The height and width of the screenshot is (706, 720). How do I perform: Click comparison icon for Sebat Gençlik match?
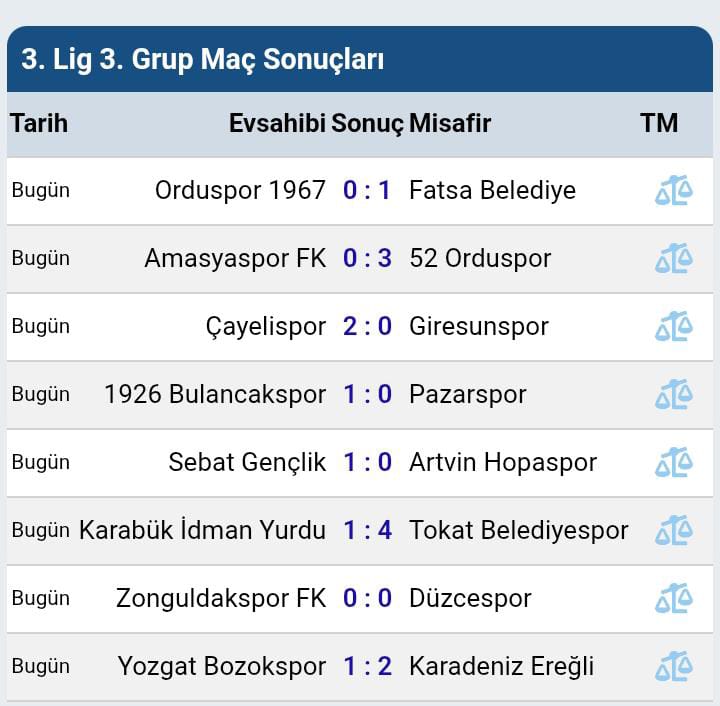tap(673, 462)
